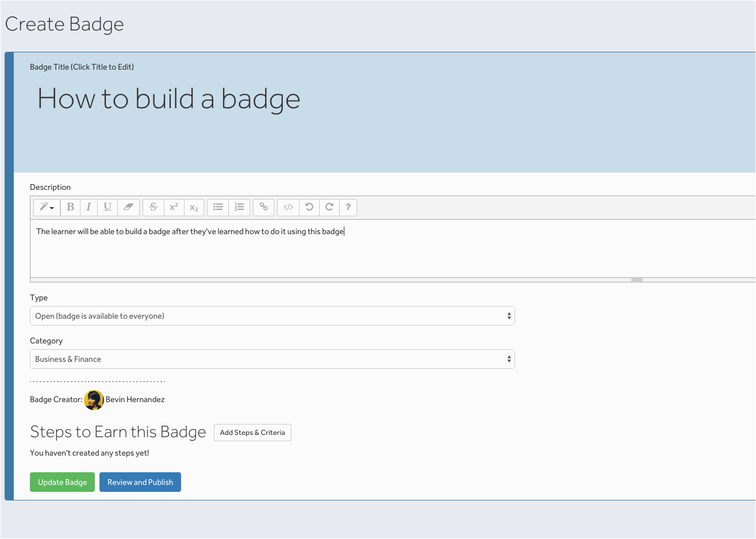The image size is (756, 539).
Task: Click the Add Steps & Criteria button
Action: click(x=252, y=433)
